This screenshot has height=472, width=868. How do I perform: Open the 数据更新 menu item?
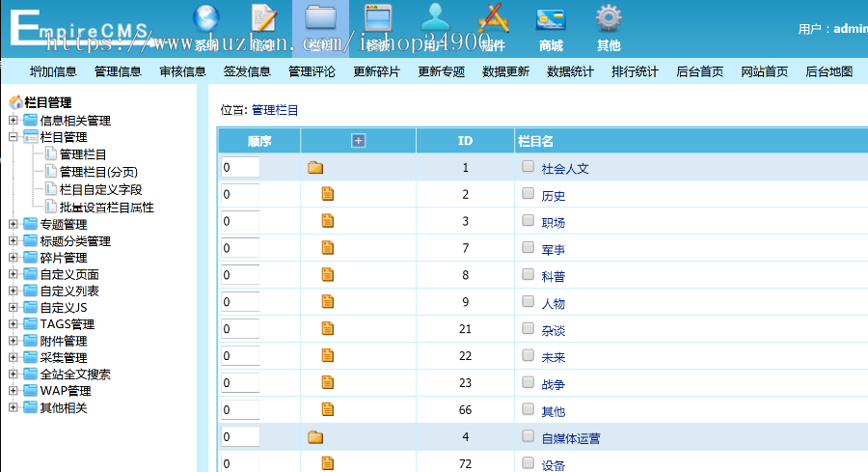[x=506, y=71]
